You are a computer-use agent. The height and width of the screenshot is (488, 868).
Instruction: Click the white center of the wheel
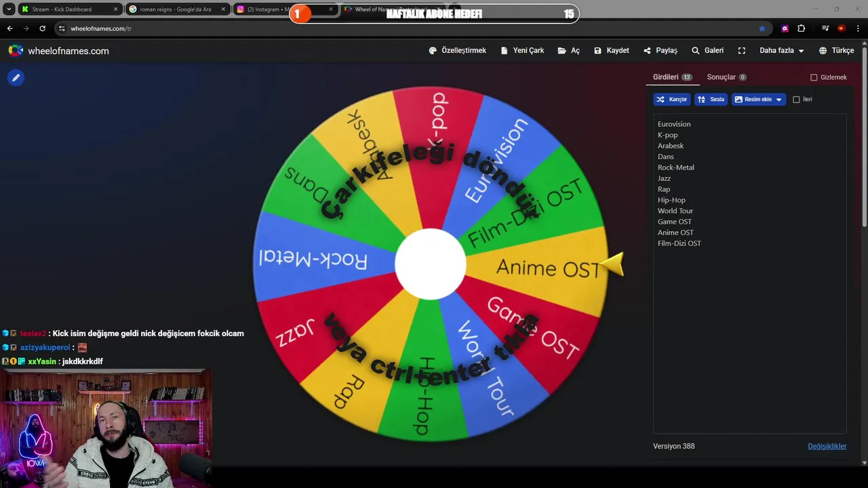coord(431,264)
